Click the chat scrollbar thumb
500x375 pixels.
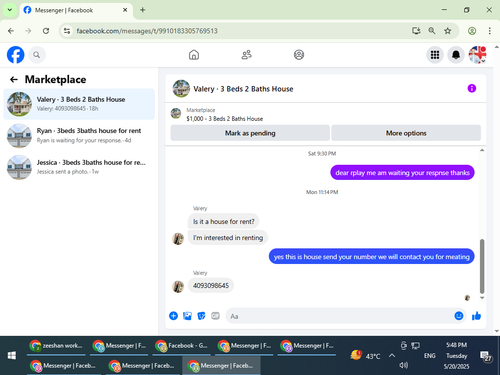point(482,266)
